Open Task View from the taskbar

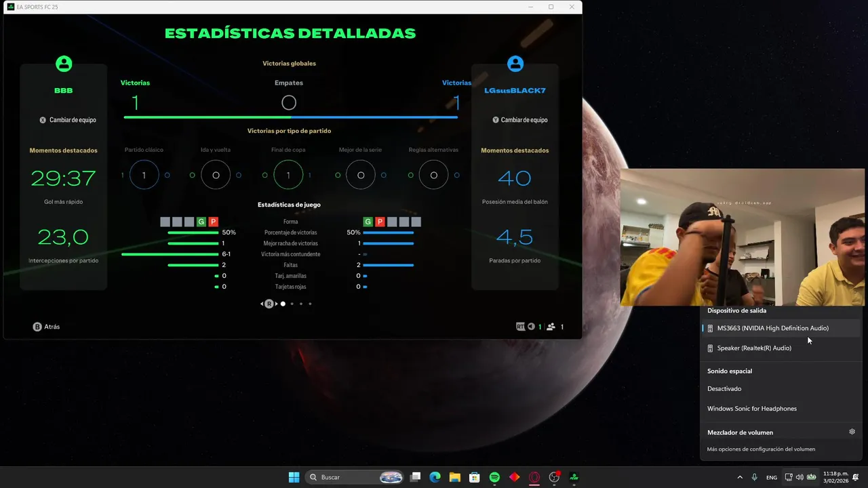[416, 477]
